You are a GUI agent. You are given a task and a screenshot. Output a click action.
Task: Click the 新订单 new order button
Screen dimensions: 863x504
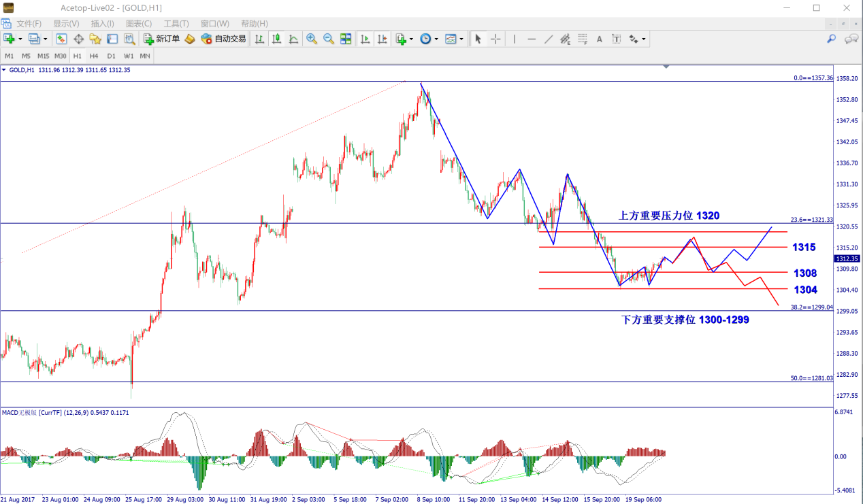161,39
